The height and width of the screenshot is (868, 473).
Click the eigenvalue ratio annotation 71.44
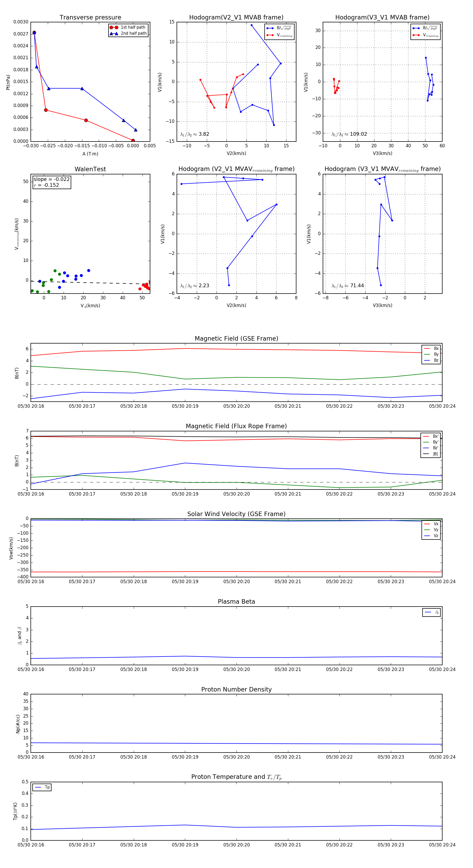[348, 286]
